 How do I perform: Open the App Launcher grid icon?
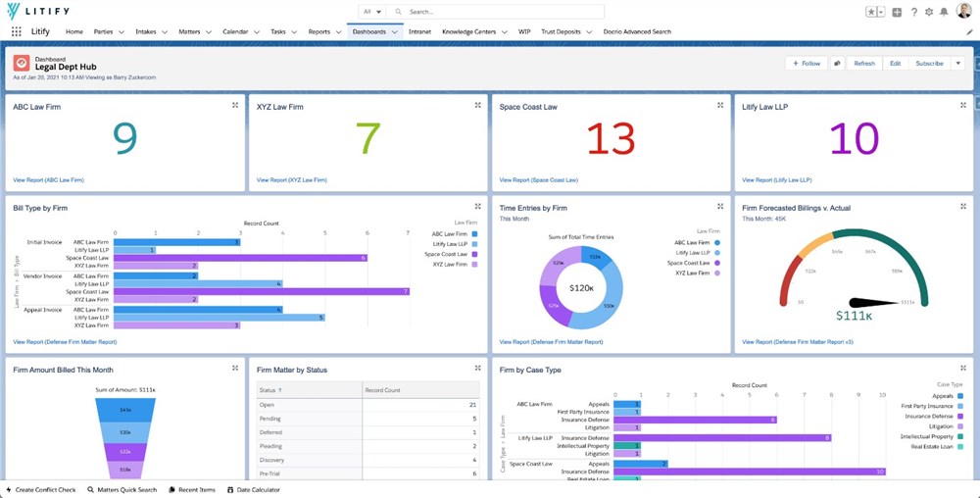click(17, 32)
